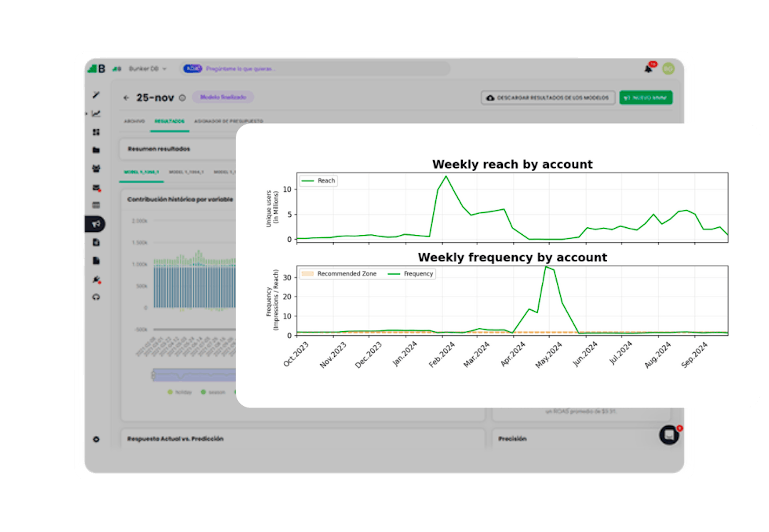
Task: Open the document export sidebar icon
Action: pyautogui.click(x=96, y=242)
